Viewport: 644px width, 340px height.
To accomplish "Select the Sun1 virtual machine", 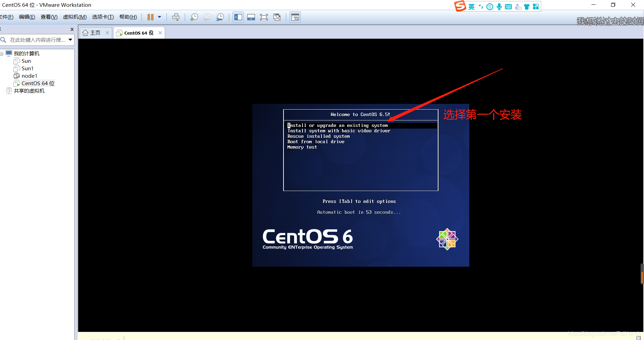I will (27, 69).
